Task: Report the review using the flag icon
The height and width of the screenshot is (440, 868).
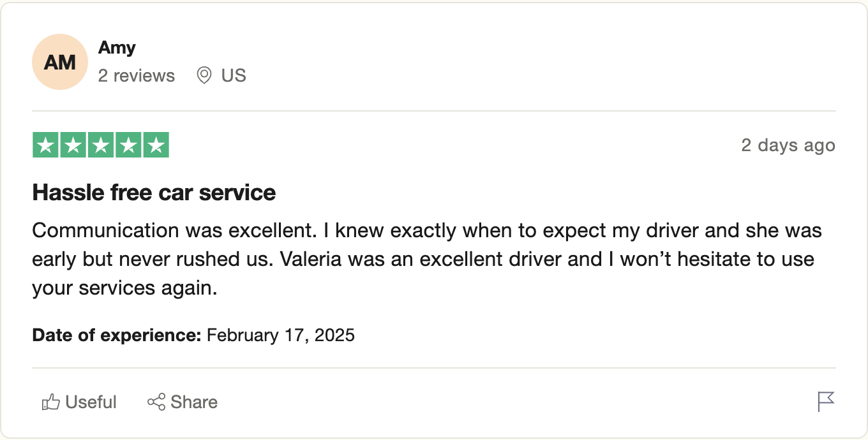Action: coord(827,402)
